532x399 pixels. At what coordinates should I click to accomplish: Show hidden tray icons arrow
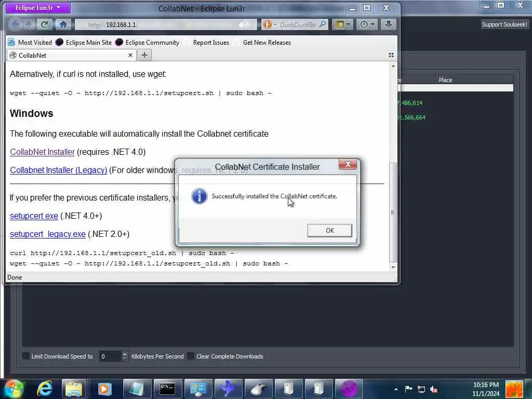(395, 389)
